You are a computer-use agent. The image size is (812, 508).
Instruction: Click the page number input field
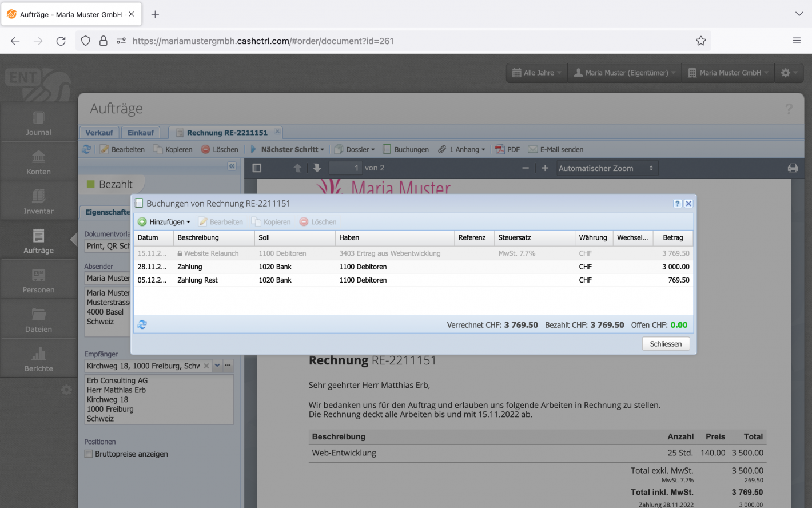(345, 168)
